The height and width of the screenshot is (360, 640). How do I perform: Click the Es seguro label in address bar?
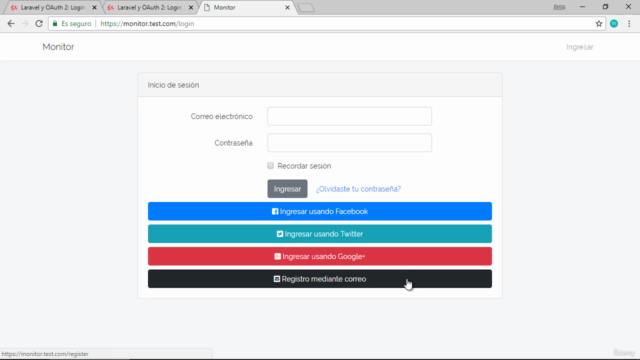pos(76,24)
